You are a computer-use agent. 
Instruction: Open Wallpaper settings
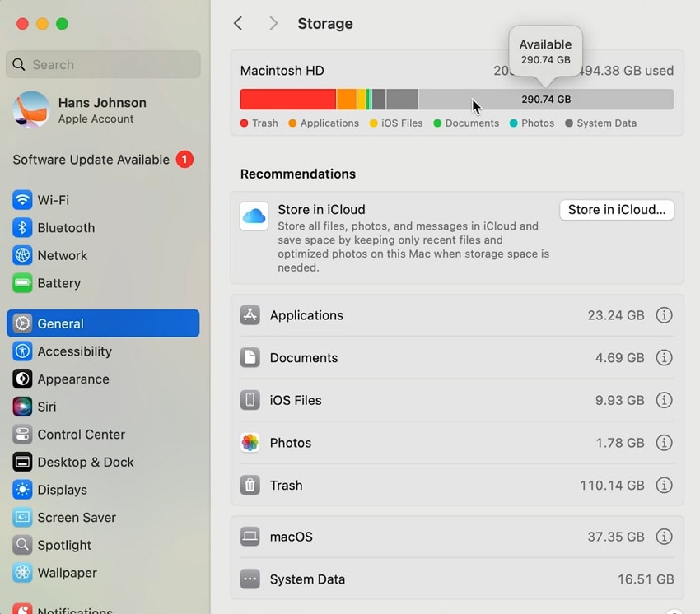pos(103,573)
